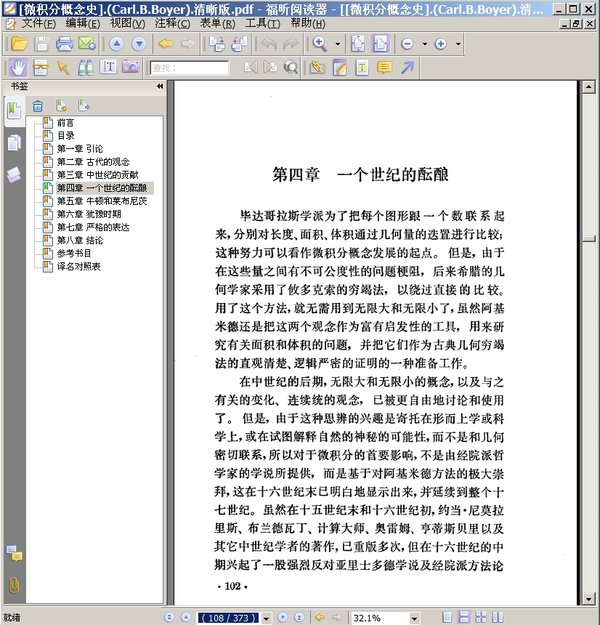Open the 工具(T) menu
The width and height of the screenshot is (600, 625).
click(x=262, y=22)
